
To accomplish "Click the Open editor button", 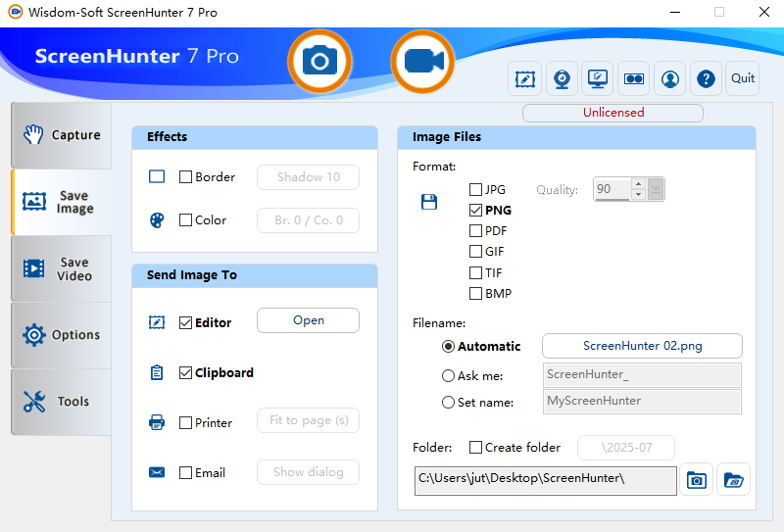I will click(x=308, y=320).
